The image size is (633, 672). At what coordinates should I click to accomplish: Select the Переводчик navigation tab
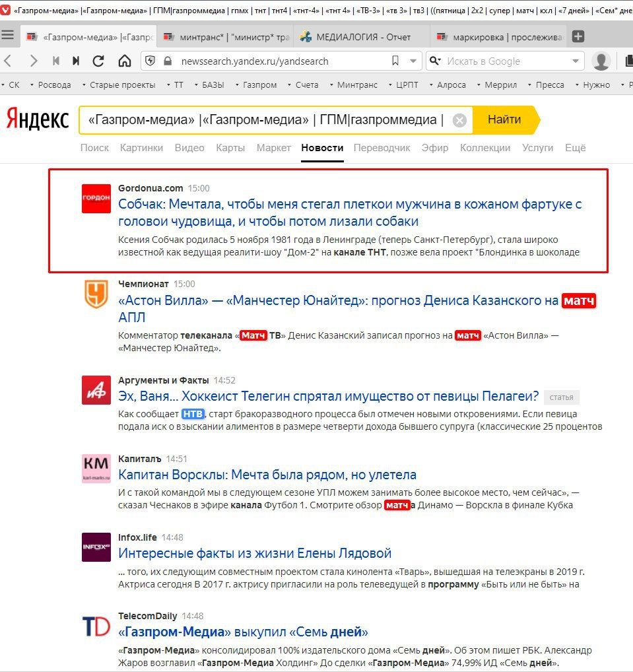pos(382,148)
